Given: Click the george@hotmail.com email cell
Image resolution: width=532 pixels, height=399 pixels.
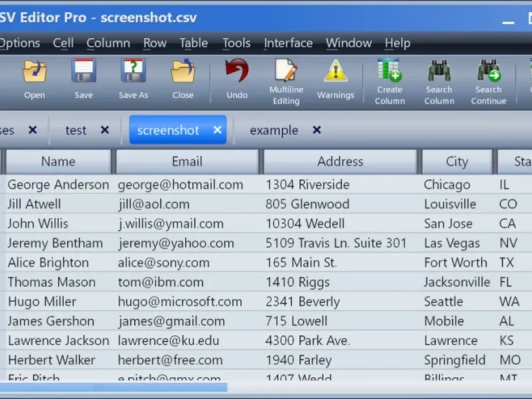Looking at the screenshot, I should pyautogui.click(x=189, y=185).
